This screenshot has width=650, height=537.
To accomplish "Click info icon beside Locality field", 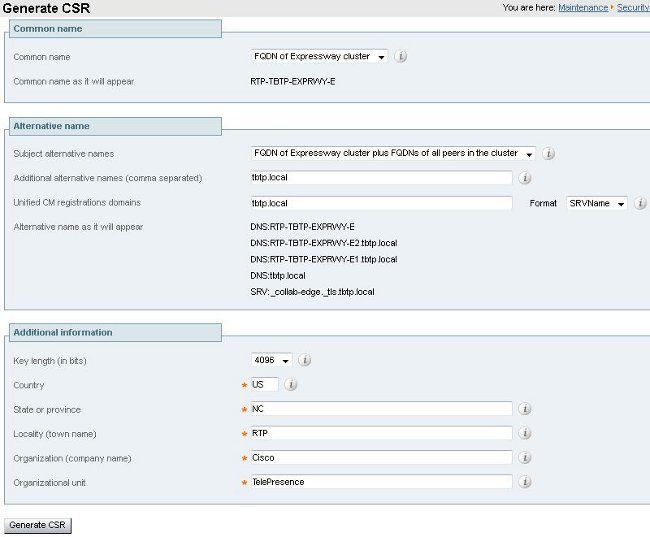I will click(x=525, y=433).
